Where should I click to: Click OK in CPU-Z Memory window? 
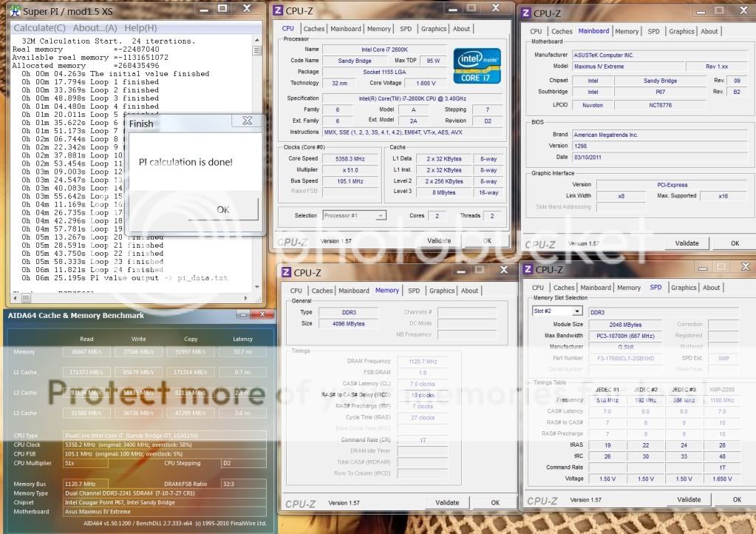pos(495,503)
